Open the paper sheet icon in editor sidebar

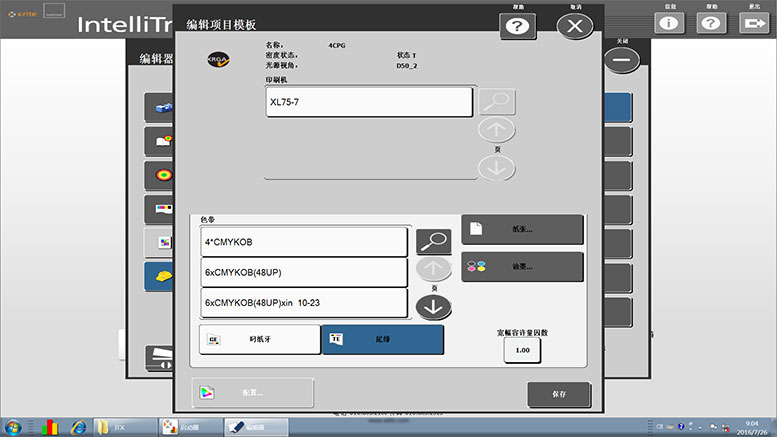[159, 141]
